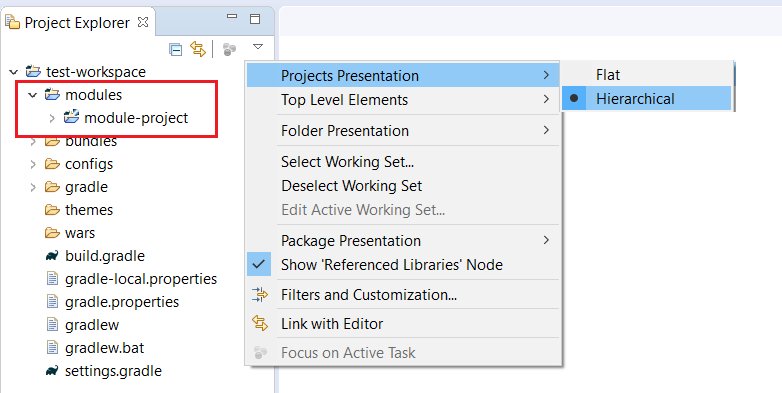The width and height of the screenshot is (782, 393).
Task: Select the gradle folder label
Action: click(86, 187)
